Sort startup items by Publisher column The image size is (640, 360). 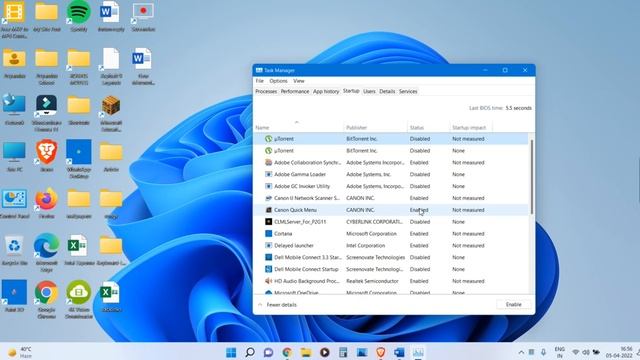376,128
